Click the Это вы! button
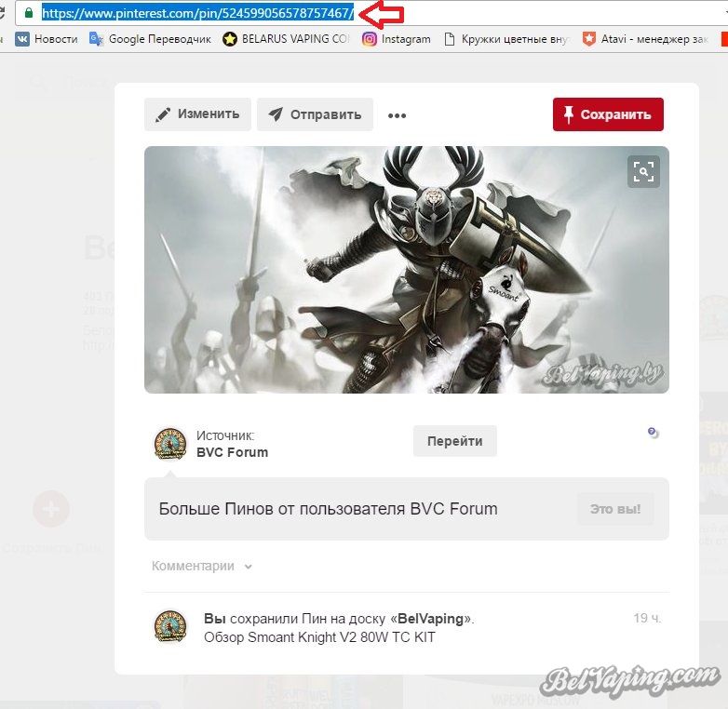Screen dimensions: 728x709 click(x=615, y=509)
